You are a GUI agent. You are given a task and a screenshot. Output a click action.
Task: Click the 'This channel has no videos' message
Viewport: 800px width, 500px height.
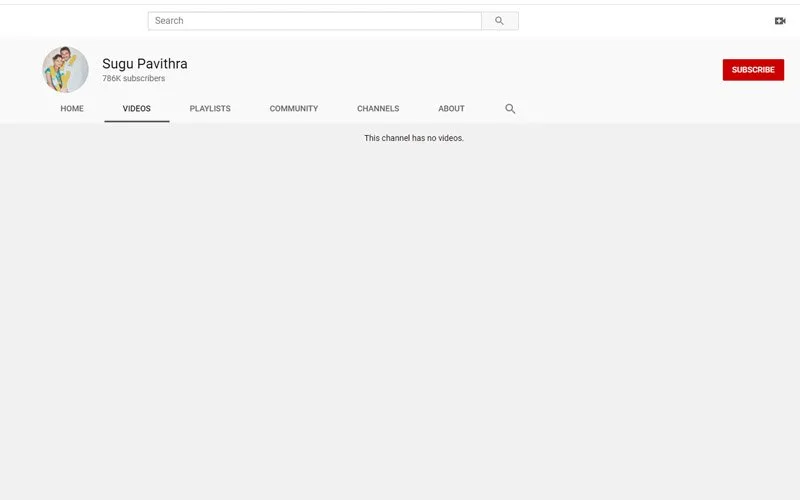pos(414,138)
